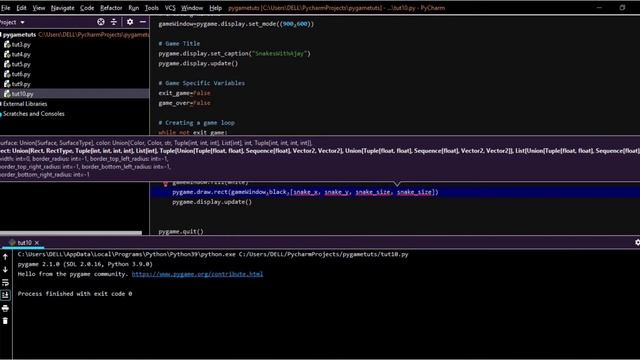Click the down arrow in Run toolbar

(5, 269)
